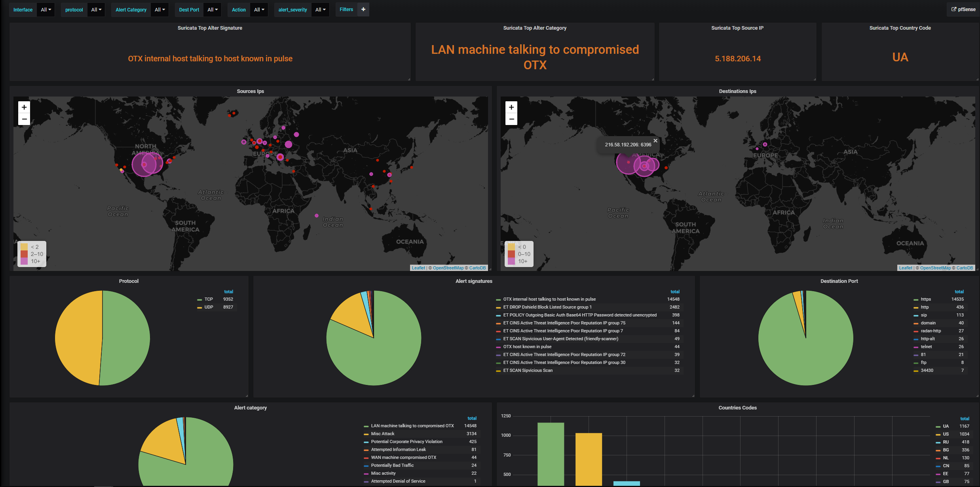Open the Sources Ips panel title menu
Viewport: 980px width, 487px height.
pyautogui.click(x=250, y=91)
